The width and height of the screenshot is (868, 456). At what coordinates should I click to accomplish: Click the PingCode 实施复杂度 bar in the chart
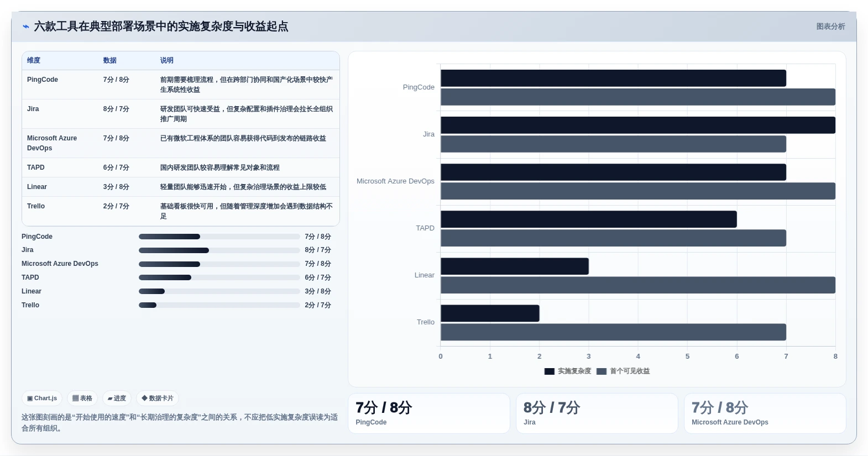(613, 78)
